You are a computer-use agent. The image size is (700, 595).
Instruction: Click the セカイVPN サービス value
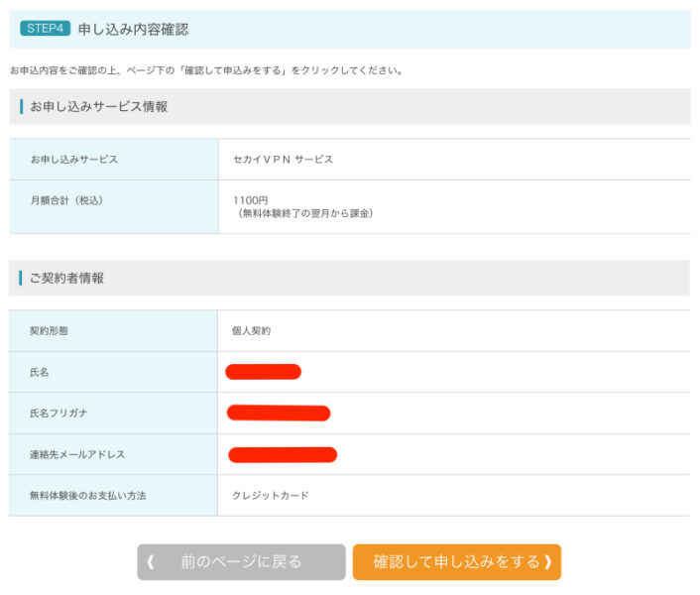[x=283, y=160]
